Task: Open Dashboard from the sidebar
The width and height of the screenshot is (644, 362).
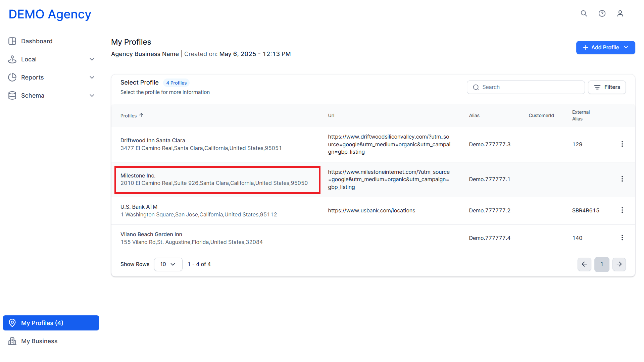Action: click(x=51, y=41)
